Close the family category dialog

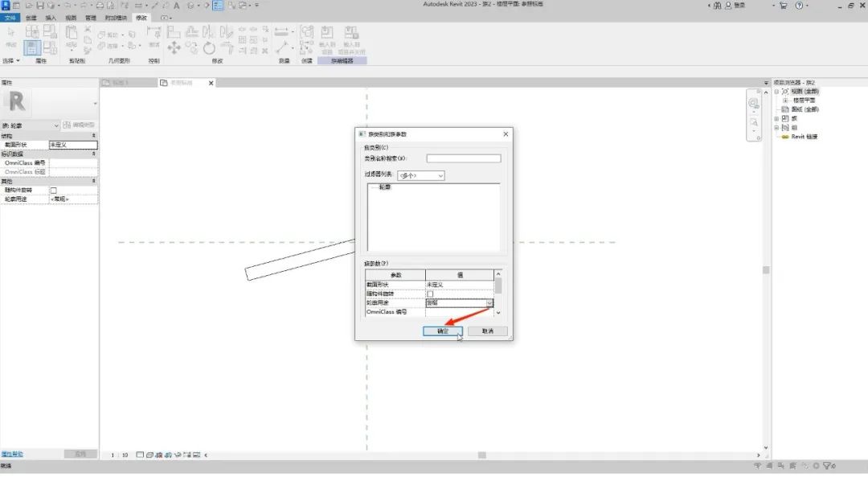(506, 134)
